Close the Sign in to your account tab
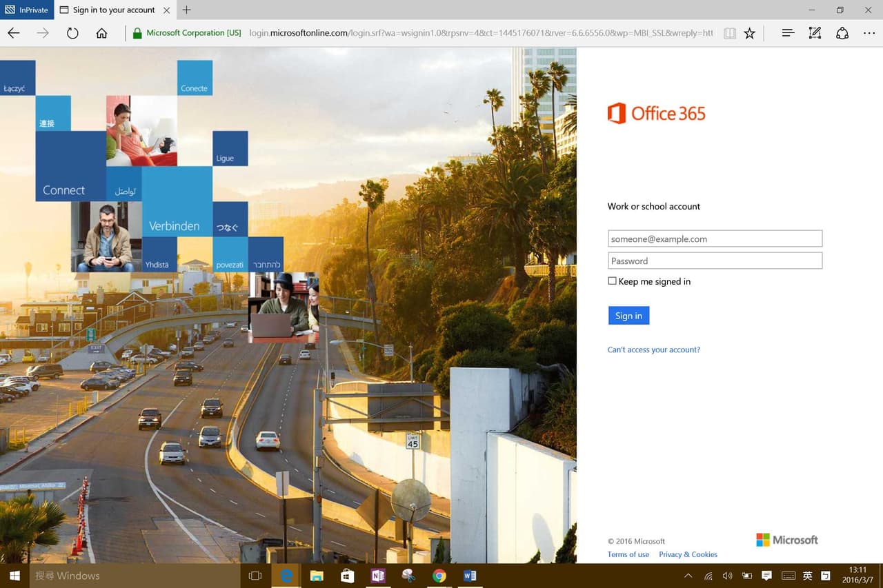 coord(166,10)
